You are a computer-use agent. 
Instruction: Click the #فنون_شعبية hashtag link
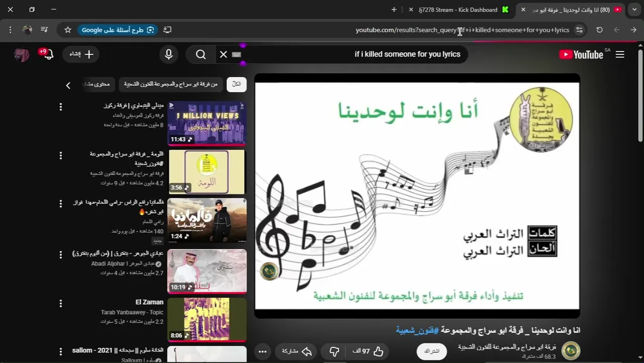[x=417, y=330]
